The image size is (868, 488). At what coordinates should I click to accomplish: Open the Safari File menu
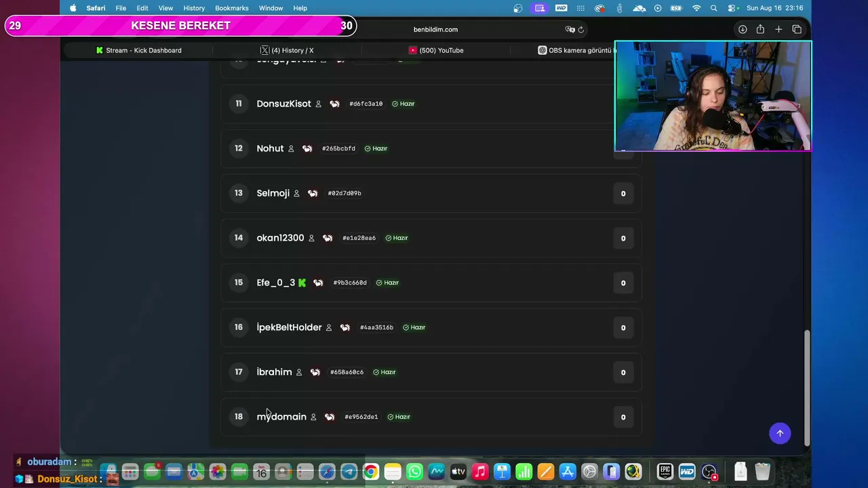coord(121,8)
